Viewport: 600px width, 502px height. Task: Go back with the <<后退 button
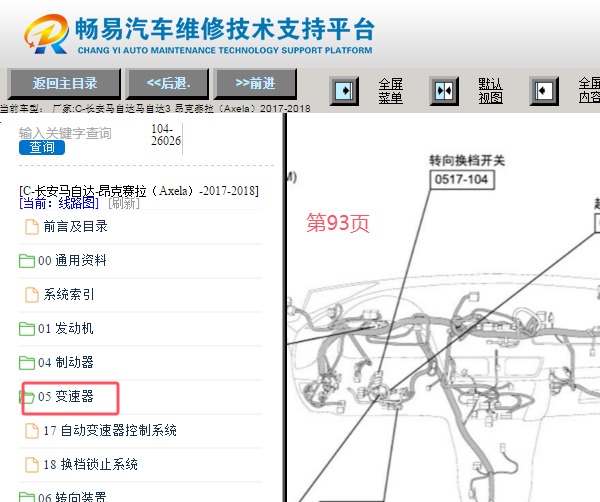click(168, 83)
